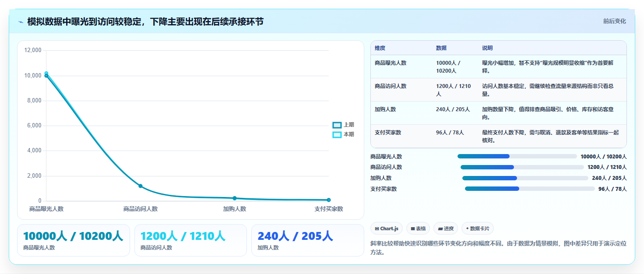644x274 pixels.
Task: Click the 说明 column header
Action: (487, 48)
